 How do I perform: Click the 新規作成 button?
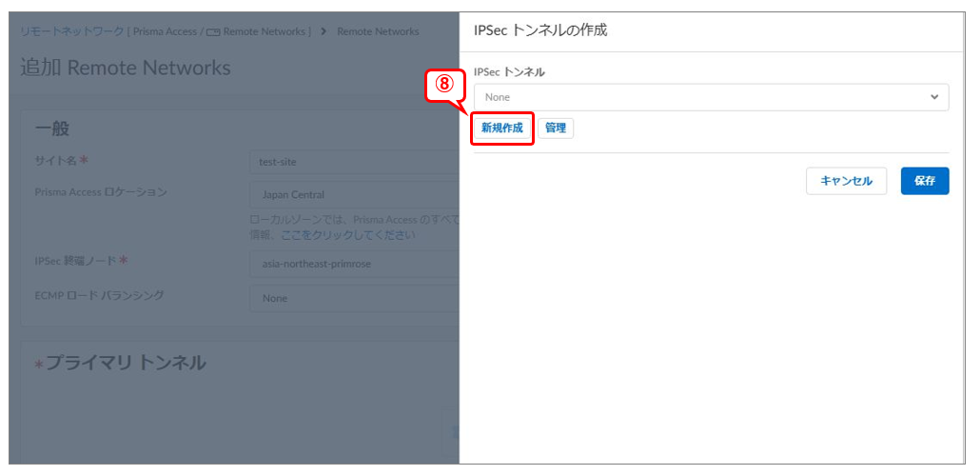[x=501, y=128]
